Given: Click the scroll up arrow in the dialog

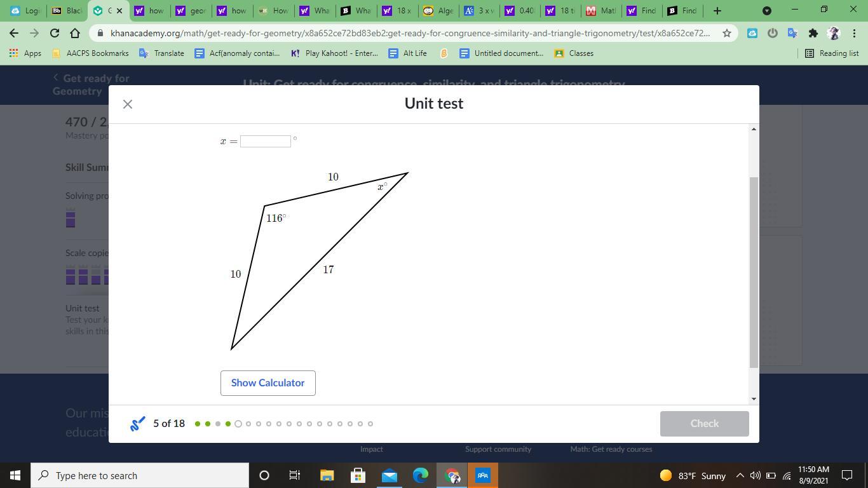Looking at the screenshot, I should [x=754, y=129].
